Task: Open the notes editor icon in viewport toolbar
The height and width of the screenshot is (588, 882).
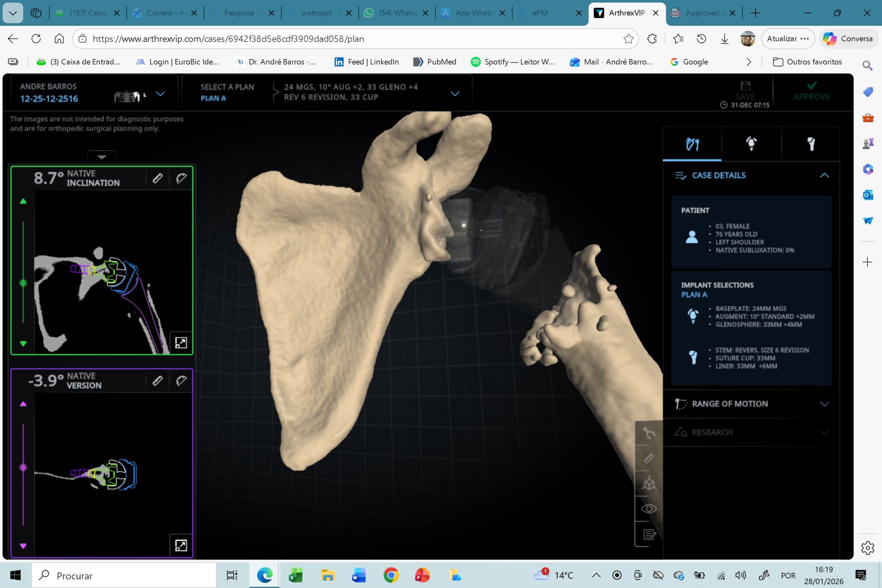Action: pyautogui.click(x=649, y=535)
